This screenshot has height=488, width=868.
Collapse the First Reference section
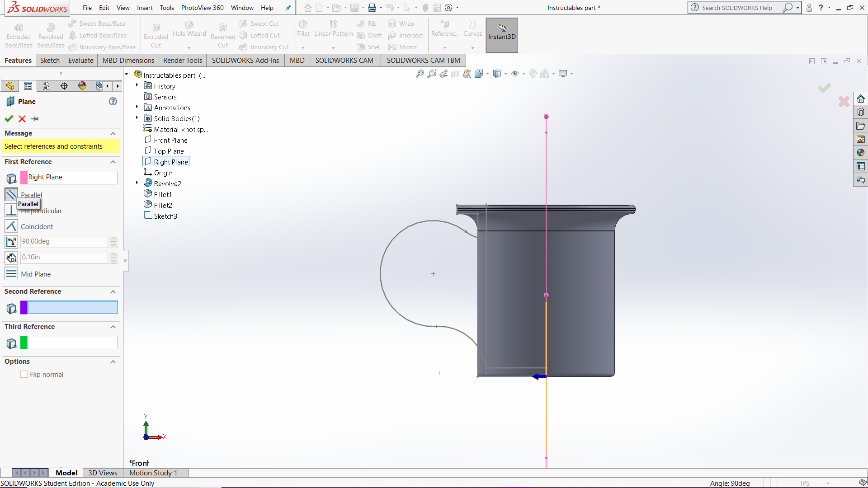click(x=113, y=162)
